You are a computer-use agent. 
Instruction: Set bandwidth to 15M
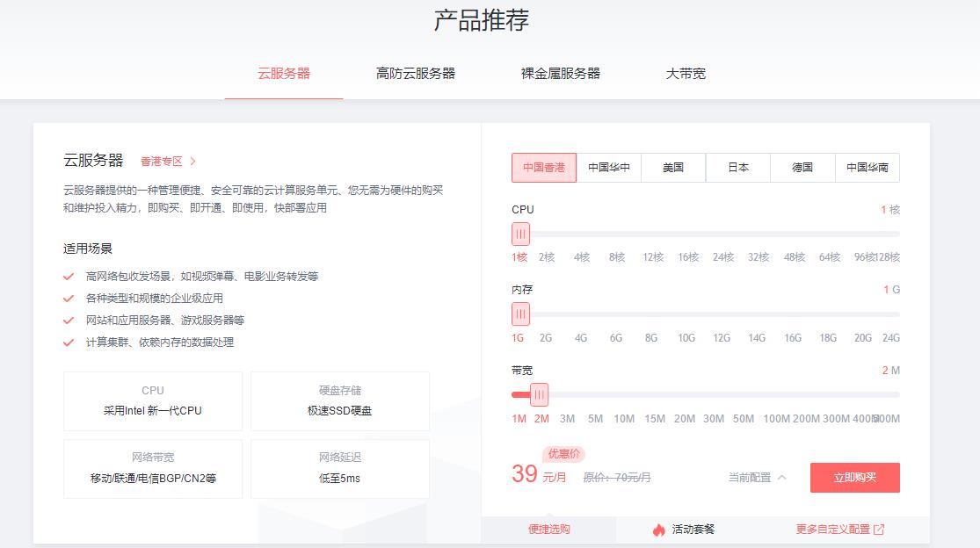[x=655, y=418]
